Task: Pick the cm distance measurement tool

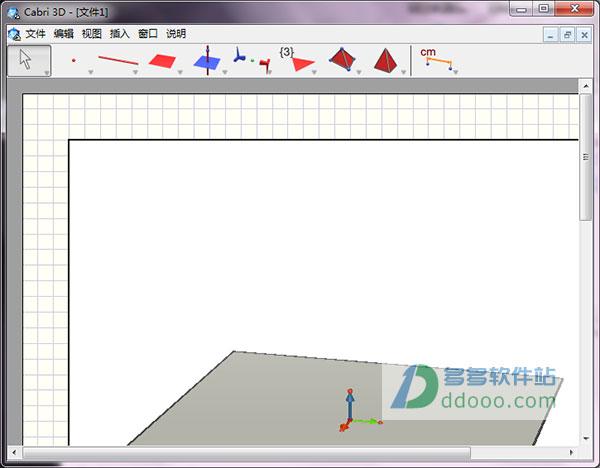Action: (436, 59)
